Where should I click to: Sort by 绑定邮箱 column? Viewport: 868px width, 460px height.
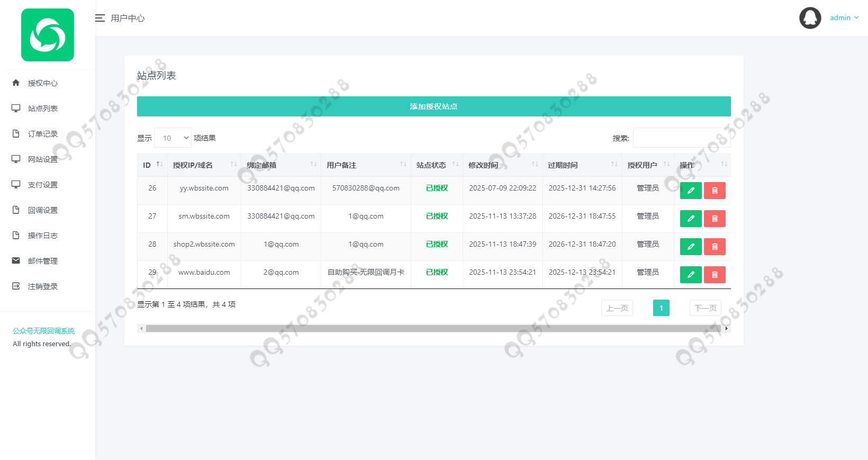(281, 165)
